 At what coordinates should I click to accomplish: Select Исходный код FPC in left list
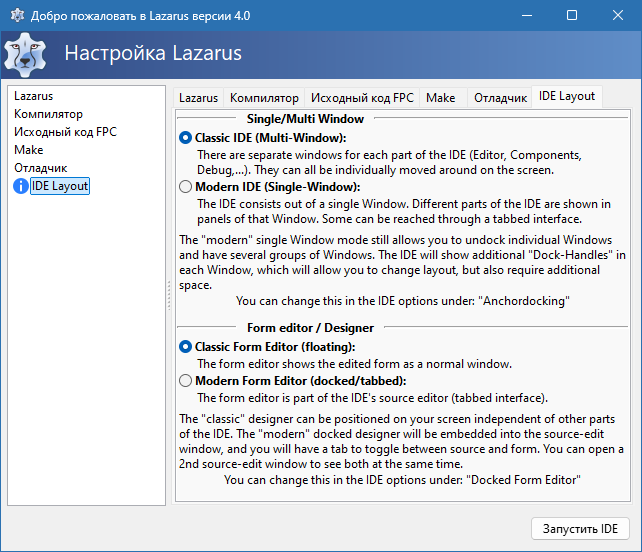pyautogui.click(x=66, y=132)
